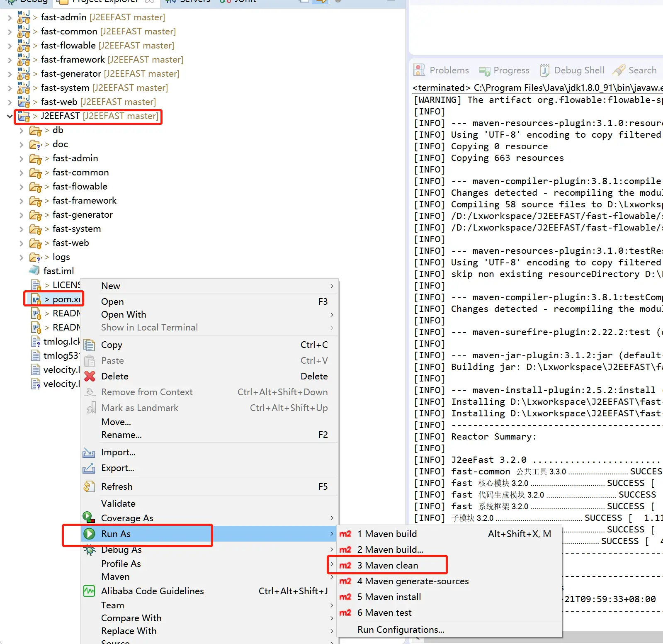Click the Debug Shell tab icon
The height and width of the screenshot is (644, 663).
point(545,70)
